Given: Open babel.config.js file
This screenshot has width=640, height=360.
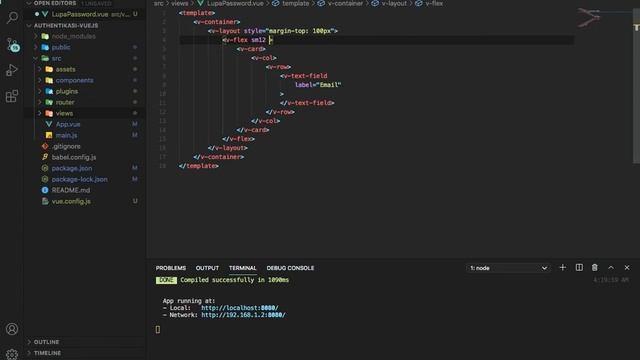Looking at the screenshot, I should 74,157.
